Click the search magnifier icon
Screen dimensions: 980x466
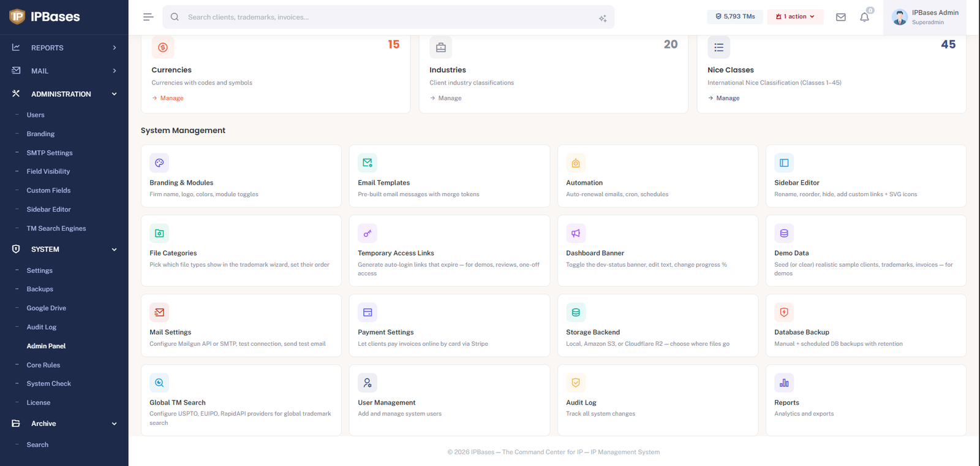pos(175,17)
